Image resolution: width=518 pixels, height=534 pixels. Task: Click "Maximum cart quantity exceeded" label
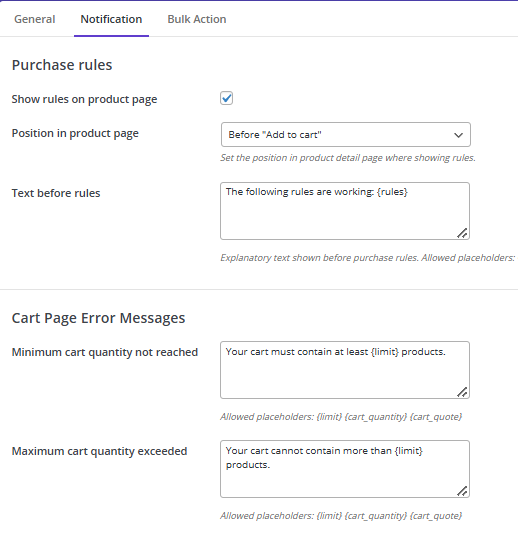(x=99, y=451)
